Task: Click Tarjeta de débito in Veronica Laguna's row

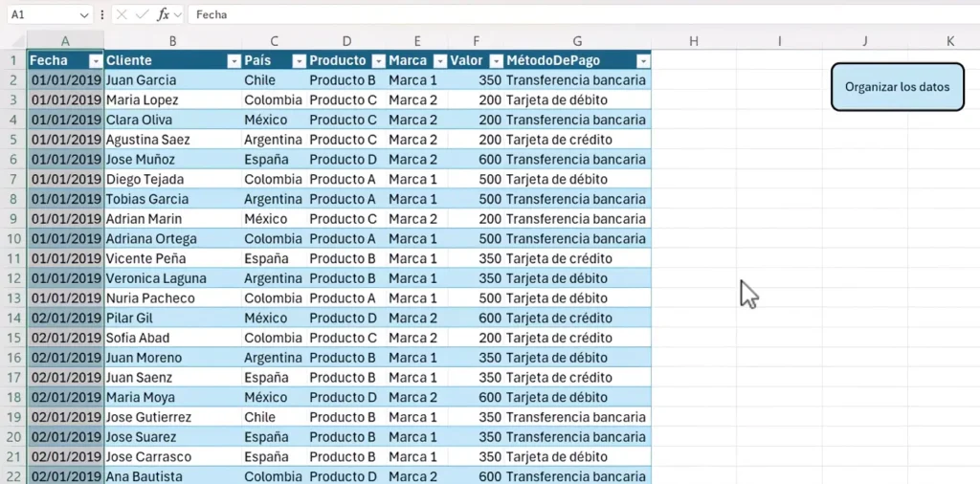Action: coord(577,278)
